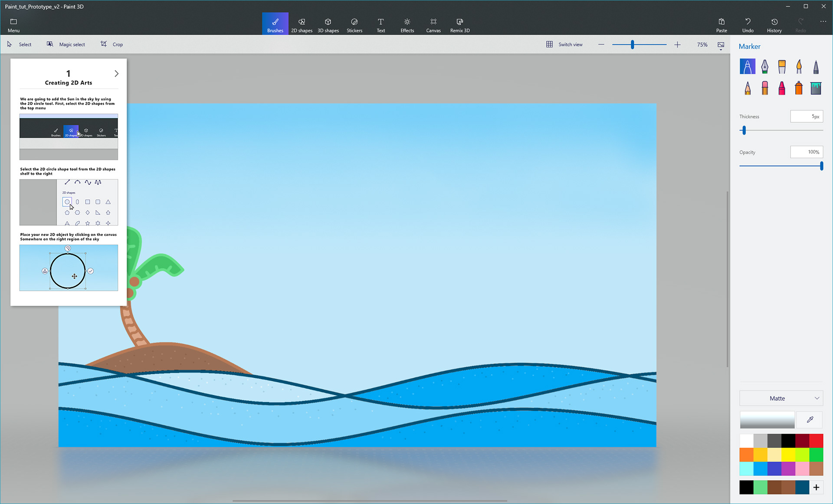Activate the Magic select tool

click(66, 44)
